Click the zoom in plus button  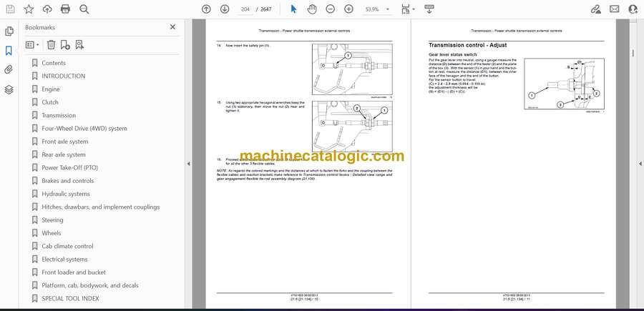click(x=348, y=9)
